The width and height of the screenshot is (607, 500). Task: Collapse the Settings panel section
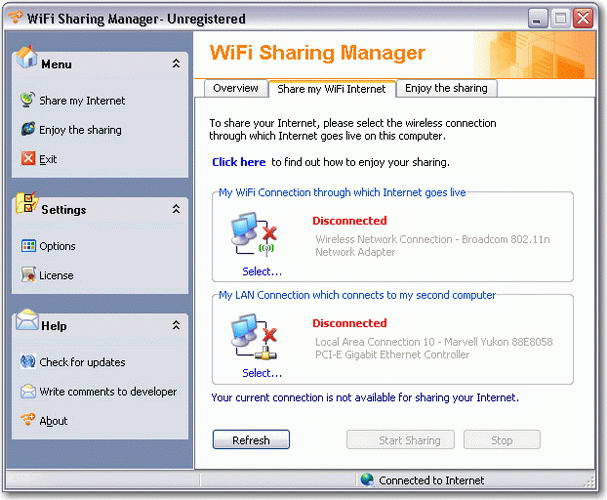(x=176, y=209)
